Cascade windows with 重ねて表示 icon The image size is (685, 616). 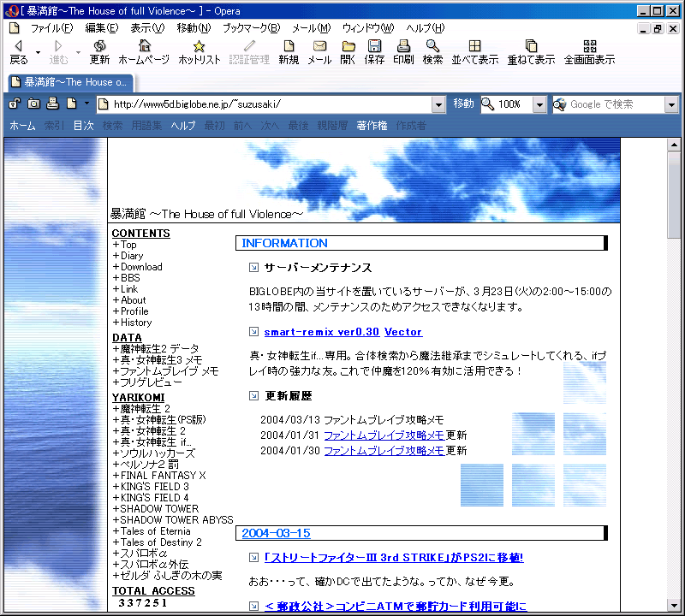point(531,46)
